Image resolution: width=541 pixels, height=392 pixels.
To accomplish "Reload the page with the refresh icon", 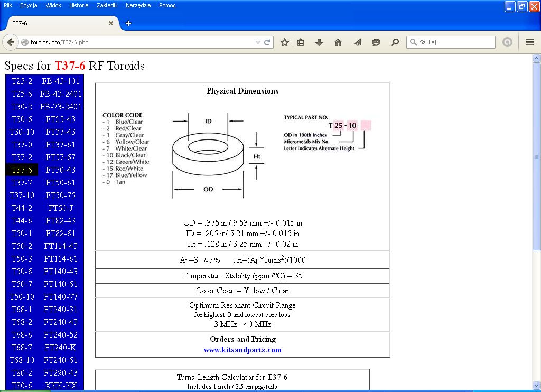I will pos(267,42).
